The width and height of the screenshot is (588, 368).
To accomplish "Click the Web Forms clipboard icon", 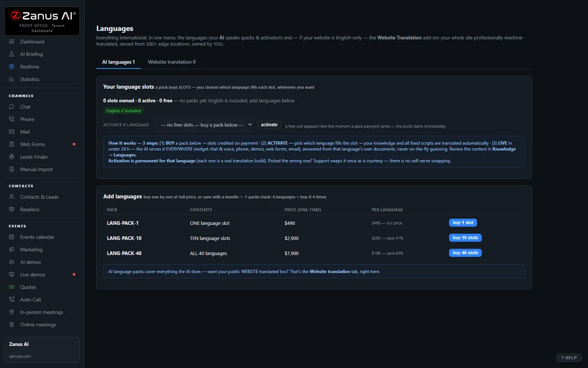I will pos(12,144).
